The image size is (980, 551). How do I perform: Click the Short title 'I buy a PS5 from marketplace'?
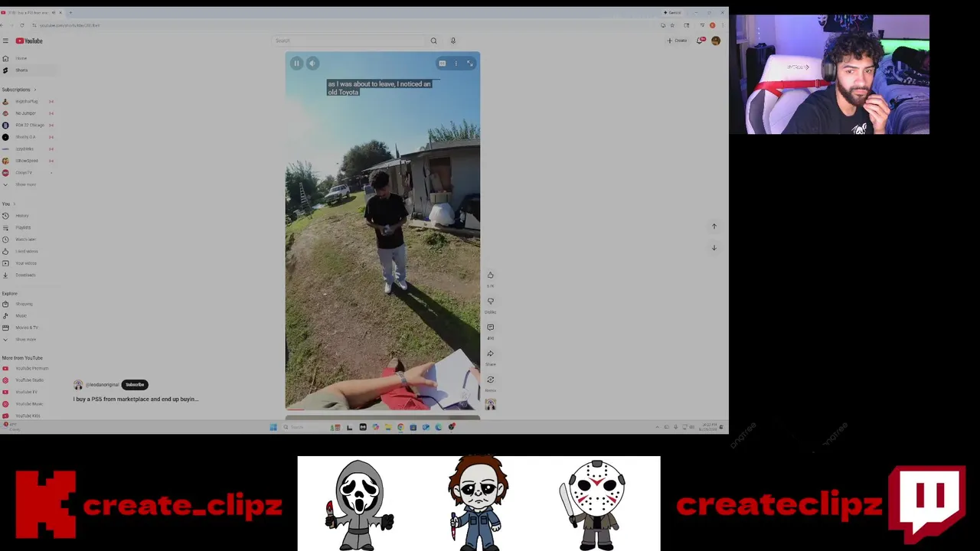[x=136, y=399]
